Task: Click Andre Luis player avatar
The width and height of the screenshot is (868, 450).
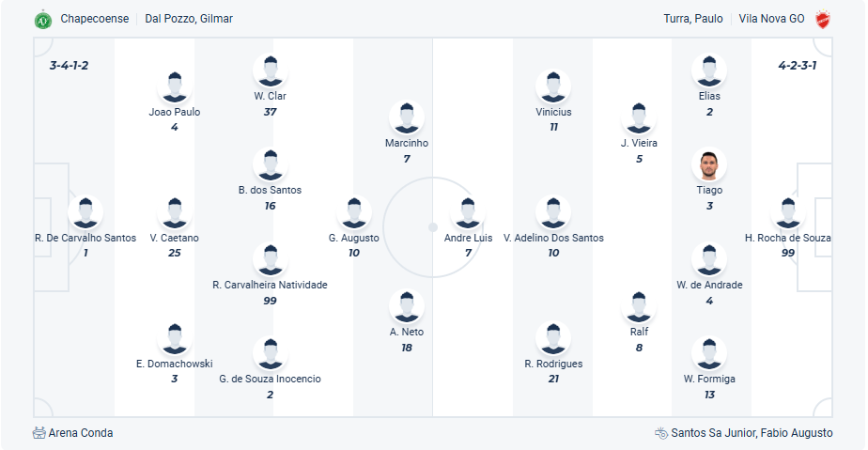Action: (x=468, y=213)
